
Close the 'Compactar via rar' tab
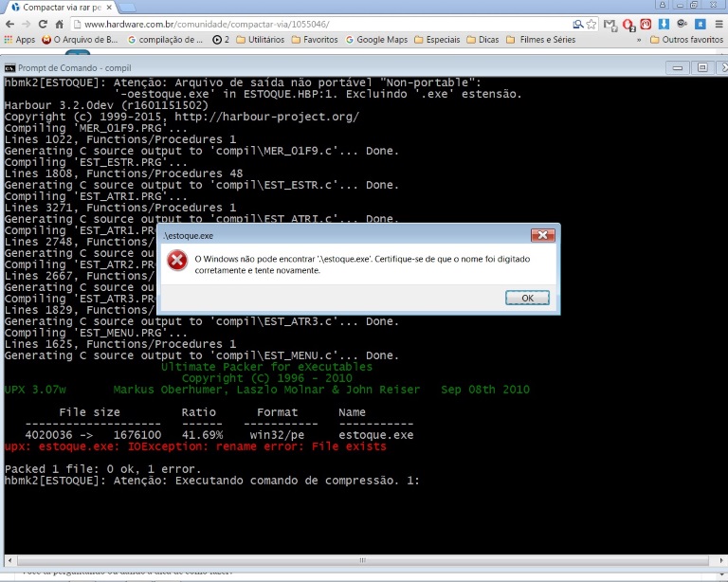click(x=109, y=8)
